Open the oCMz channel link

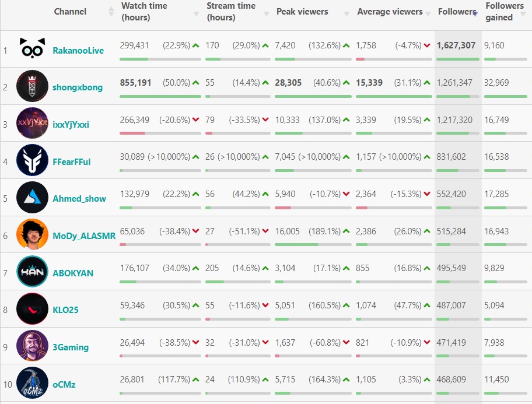click(64, 385)
